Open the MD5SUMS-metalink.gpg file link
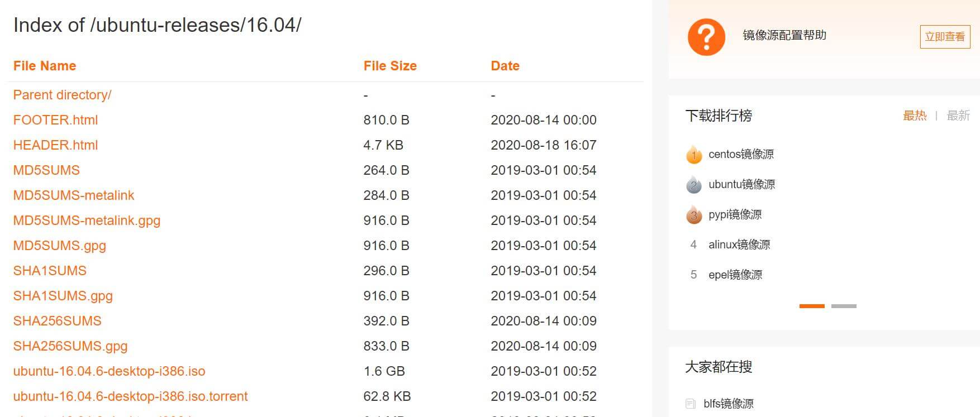The image size is (980, 417). (x=87, y=221)
